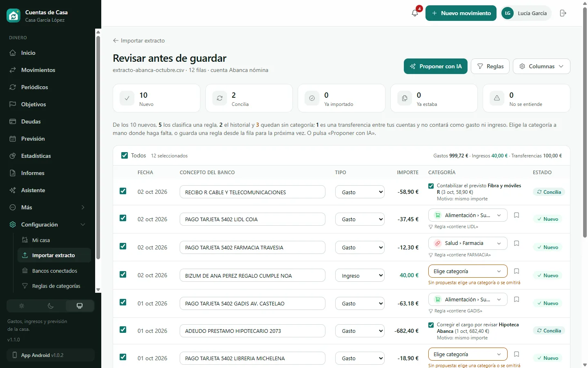Open Tipo dropdown for BIZUM row (Ingreso)

coord(360,276)
